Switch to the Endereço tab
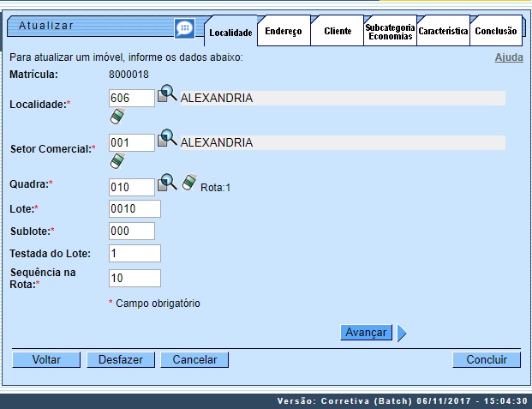The width and height of the screenshot is (532, 409). 284,31
